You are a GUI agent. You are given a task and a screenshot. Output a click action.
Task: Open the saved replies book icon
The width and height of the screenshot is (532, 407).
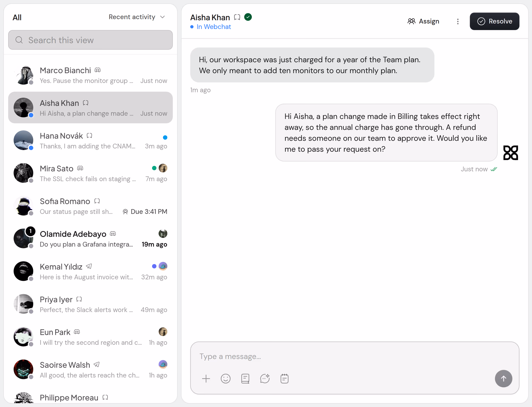[245, 379]
